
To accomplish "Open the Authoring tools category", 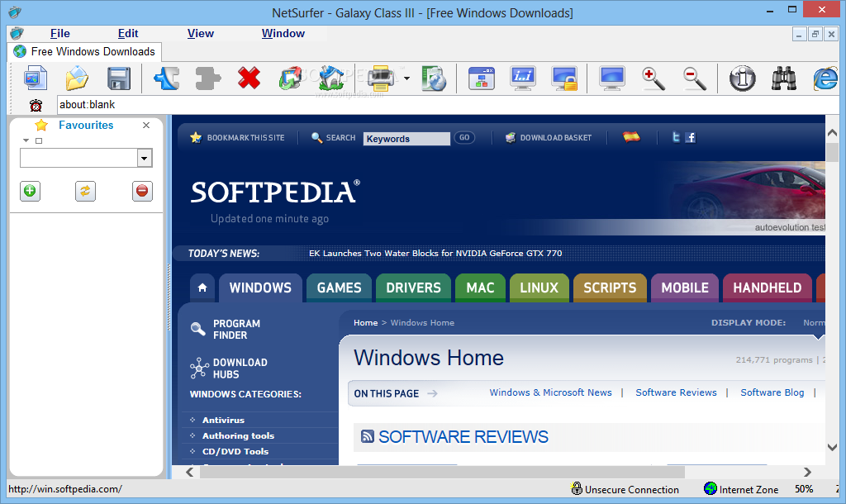I will click(239, 435).
